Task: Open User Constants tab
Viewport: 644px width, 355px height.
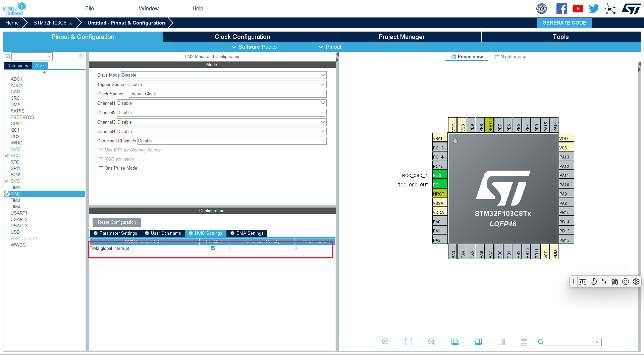Action: pyautogui.click(x=163, y=233)
